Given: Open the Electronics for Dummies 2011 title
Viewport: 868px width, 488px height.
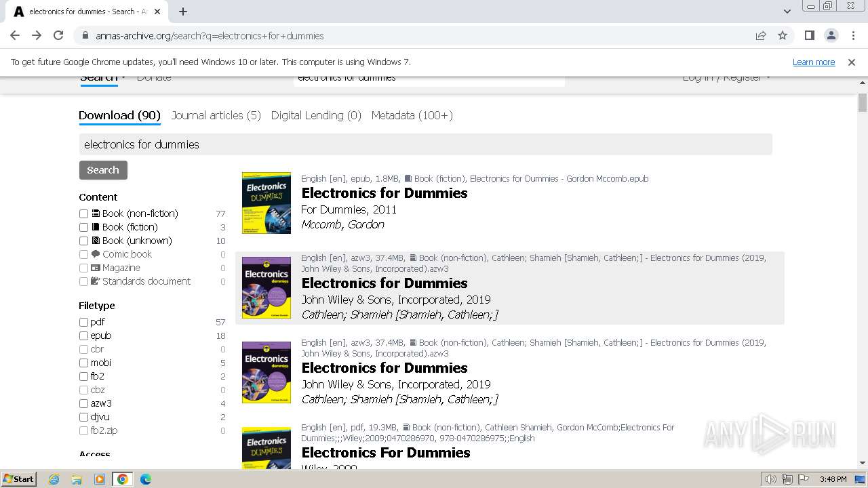Looking at the screenshot, I should point(384,193).
